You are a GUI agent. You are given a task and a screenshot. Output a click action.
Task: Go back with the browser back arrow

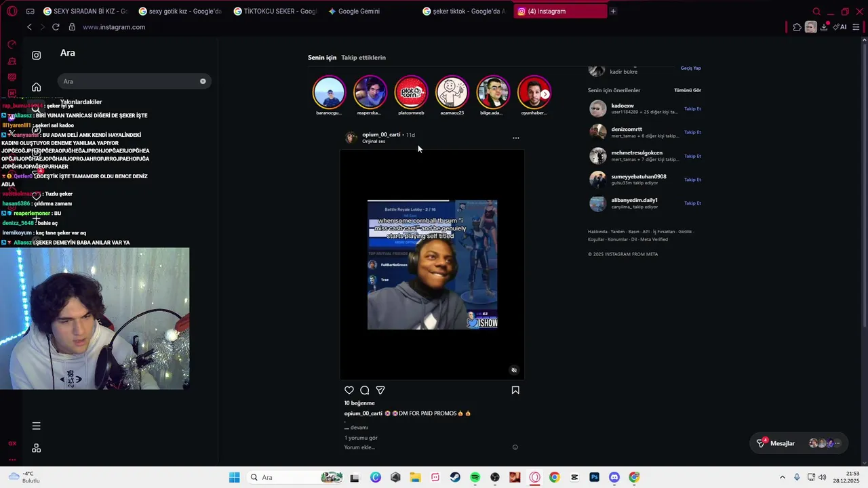pos(29,27)
